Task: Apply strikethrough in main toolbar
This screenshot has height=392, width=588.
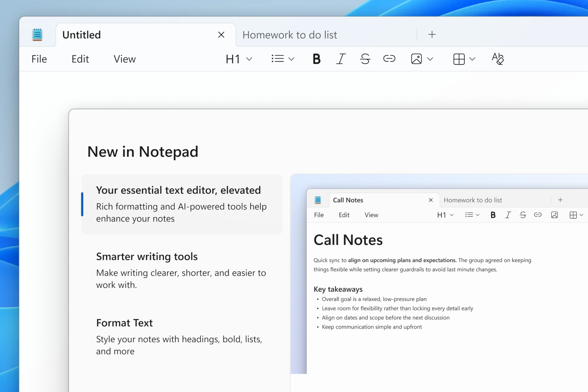Action: [365, 59]
